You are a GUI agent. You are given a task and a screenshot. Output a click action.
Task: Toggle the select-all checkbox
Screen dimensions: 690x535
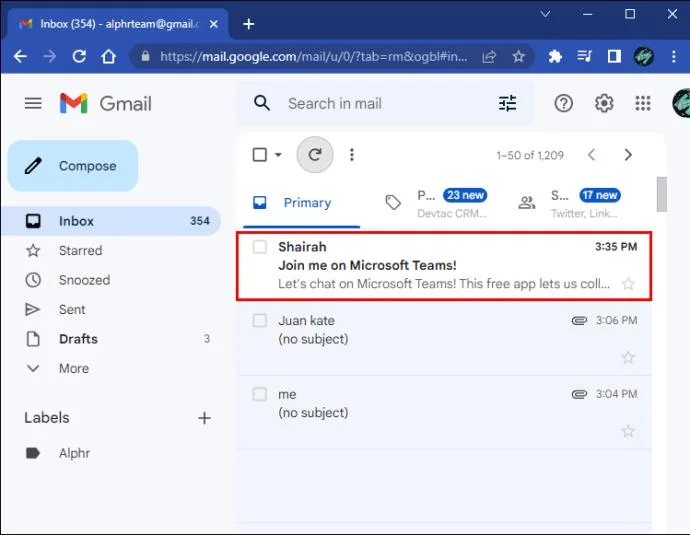(x=260, y=155)
